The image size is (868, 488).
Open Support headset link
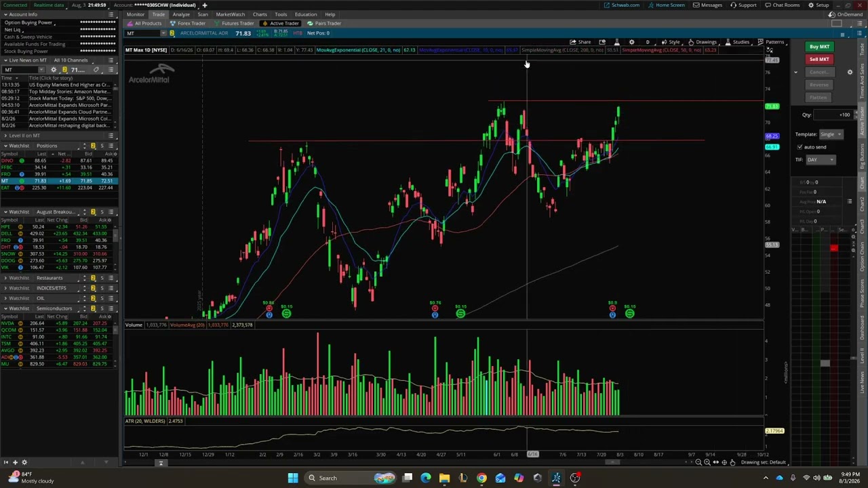[x=743, y=5]
